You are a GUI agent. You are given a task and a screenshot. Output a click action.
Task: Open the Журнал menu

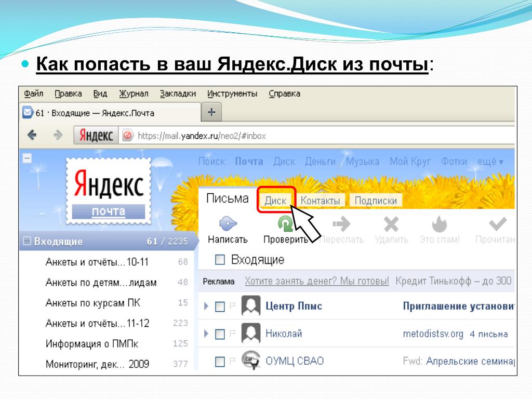pos(134,94)
